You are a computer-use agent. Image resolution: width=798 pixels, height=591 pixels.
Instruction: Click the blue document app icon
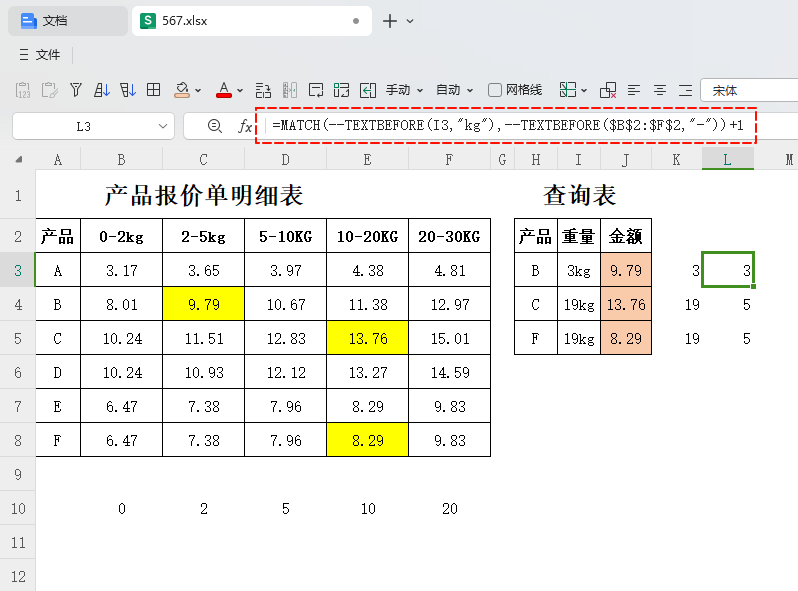(28, 21)
